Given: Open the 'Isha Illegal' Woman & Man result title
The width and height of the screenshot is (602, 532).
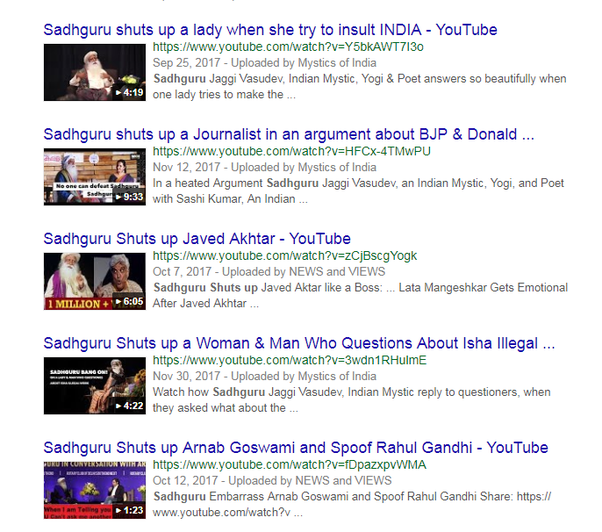Looking at the screenshot, I should [x=299, y=343].
